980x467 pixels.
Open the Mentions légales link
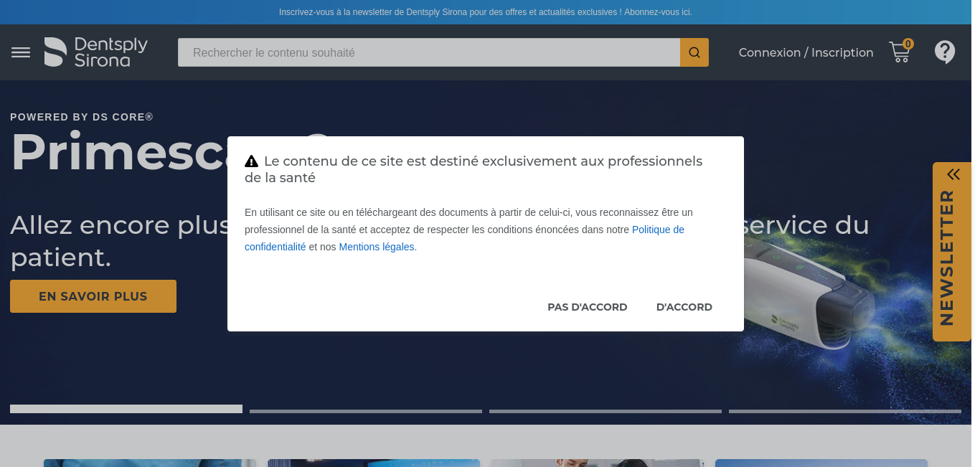point(377,247)
